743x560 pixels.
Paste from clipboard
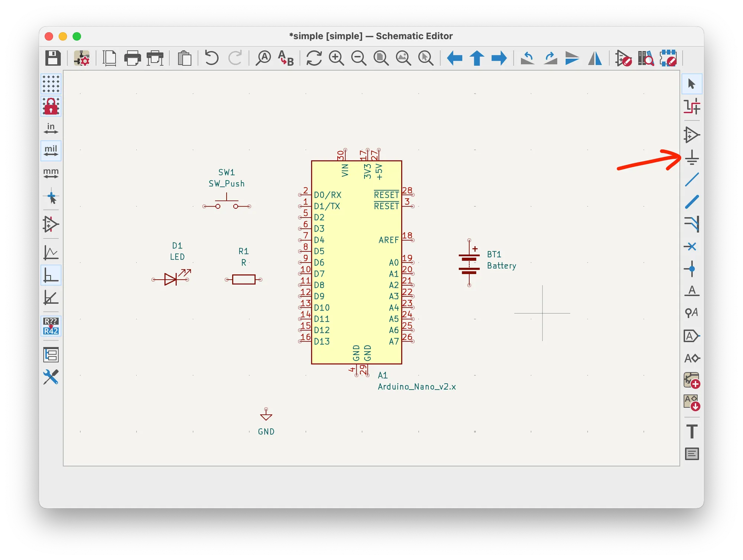pyautogui.click(x=184, y=58)
